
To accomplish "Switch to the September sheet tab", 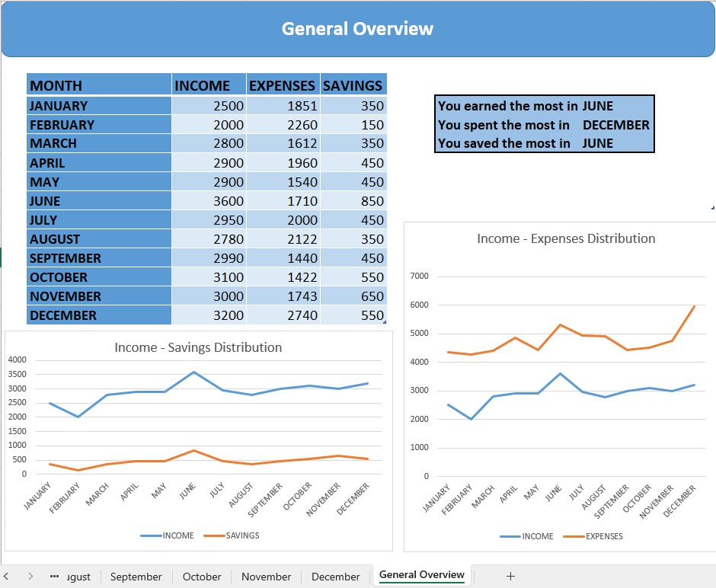I will (x=136, y=577).
